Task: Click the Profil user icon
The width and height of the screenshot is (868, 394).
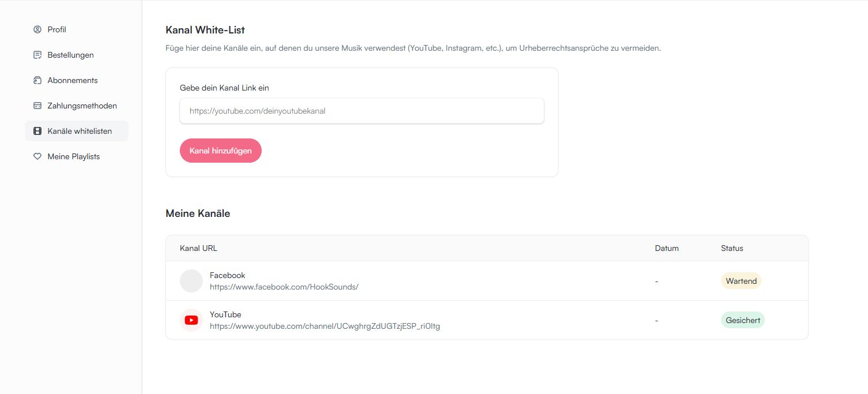Action: coord(37,29)
